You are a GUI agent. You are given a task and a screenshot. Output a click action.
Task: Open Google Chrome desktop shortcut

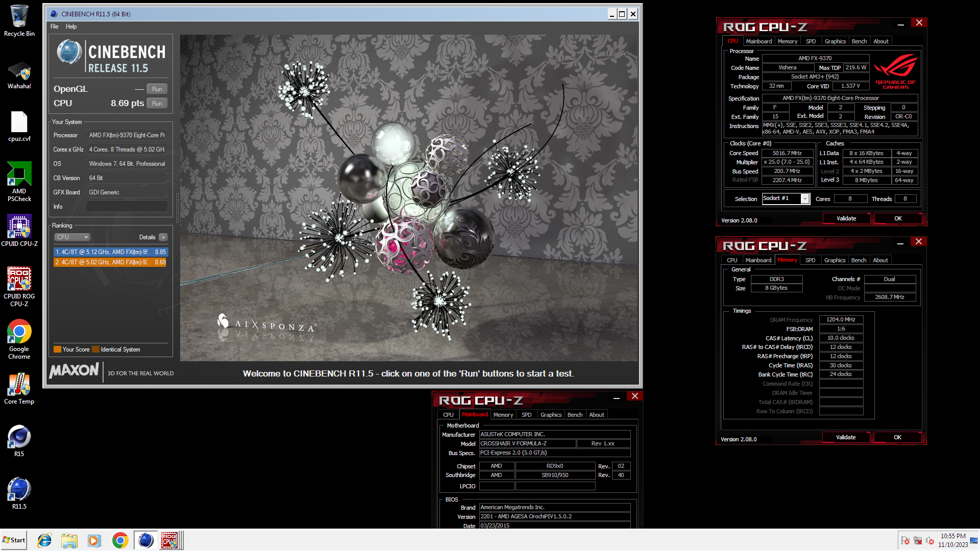tap(19, 339)
